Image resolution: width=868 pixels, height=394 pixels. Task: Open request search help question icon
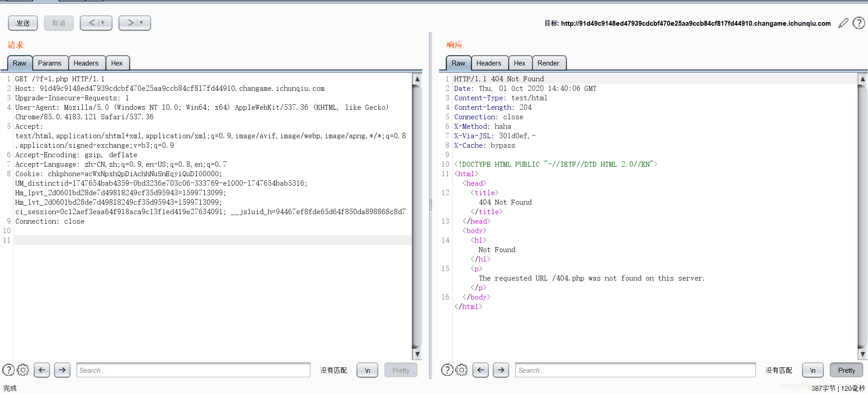click(x=9, y=370)
